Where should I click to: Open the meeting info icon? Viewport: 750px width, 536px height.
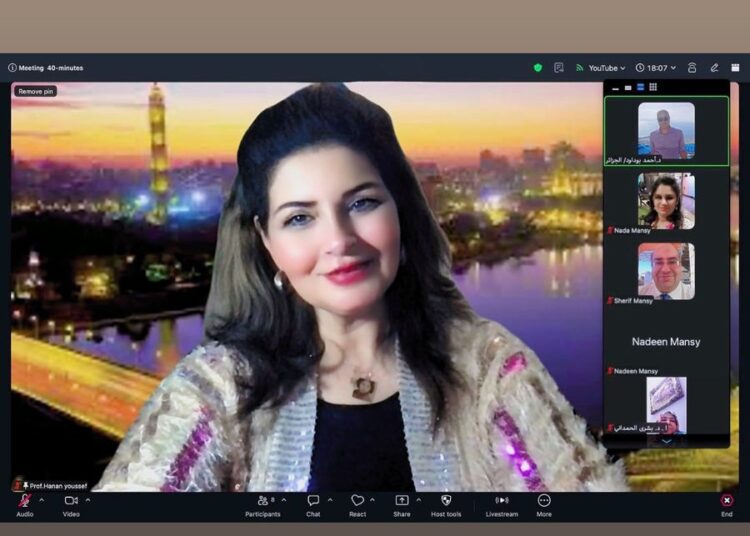click(12, 68)
